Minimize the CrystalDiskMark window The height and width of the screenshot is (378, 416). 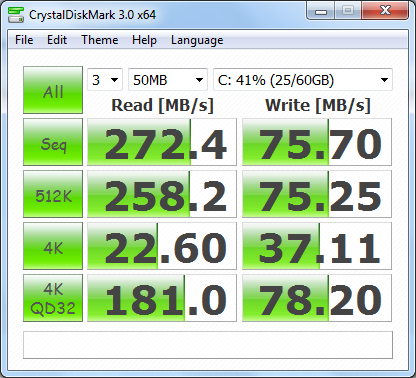[321, 12]
